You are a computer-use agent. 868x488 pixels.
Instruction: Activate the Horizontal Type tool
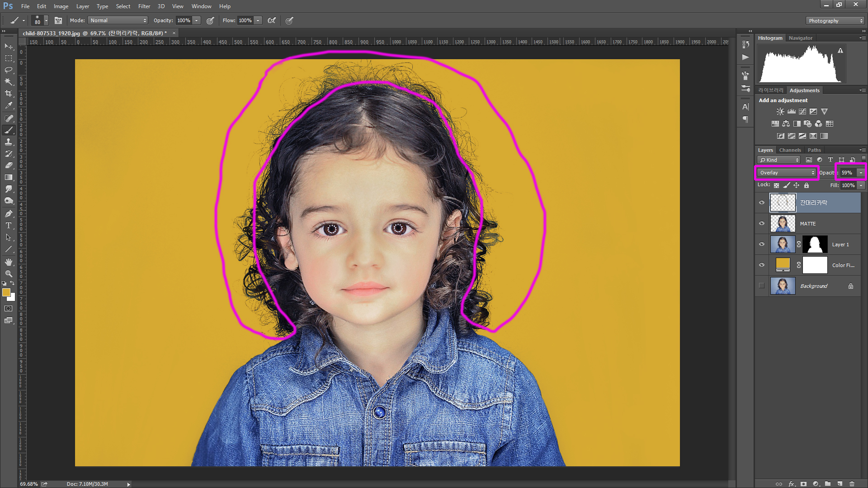[x=9, y=225]
